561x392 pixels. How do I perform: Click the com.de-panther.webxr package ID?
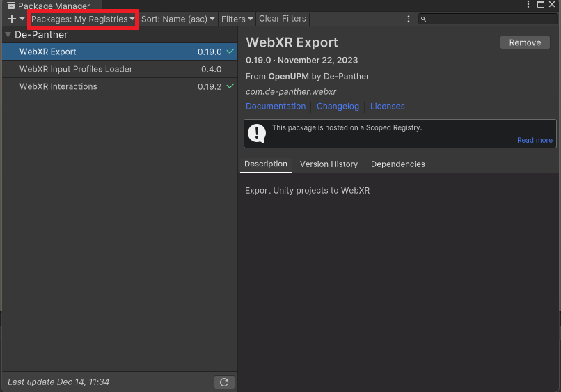(x=291, y=92)
